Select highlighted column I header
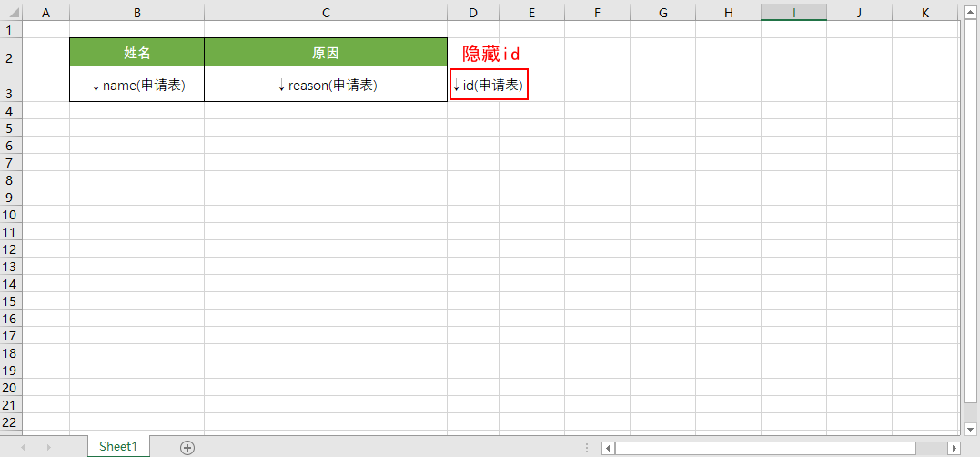980x457 pixels. pos(793,12)
